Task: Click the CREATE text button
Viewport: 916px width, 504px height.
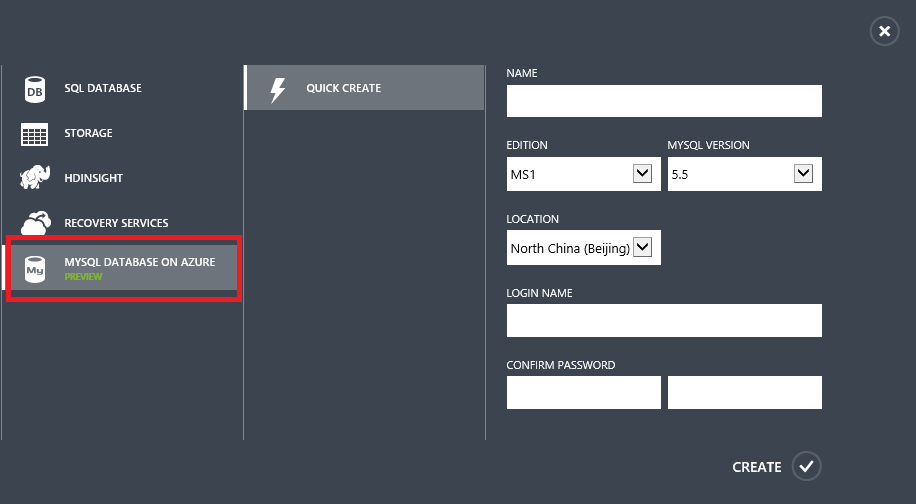Action: point(757,467)
